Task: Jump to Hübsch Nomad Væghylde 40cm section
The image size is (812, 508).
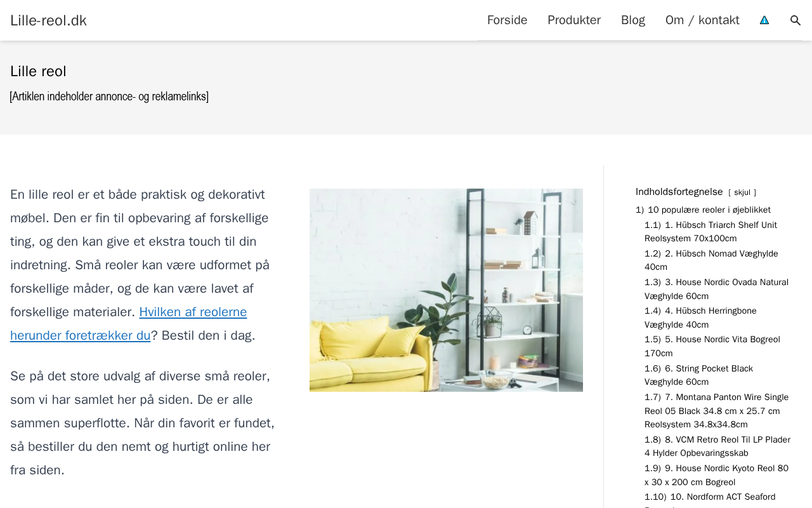Action: [x=711, y=260]
